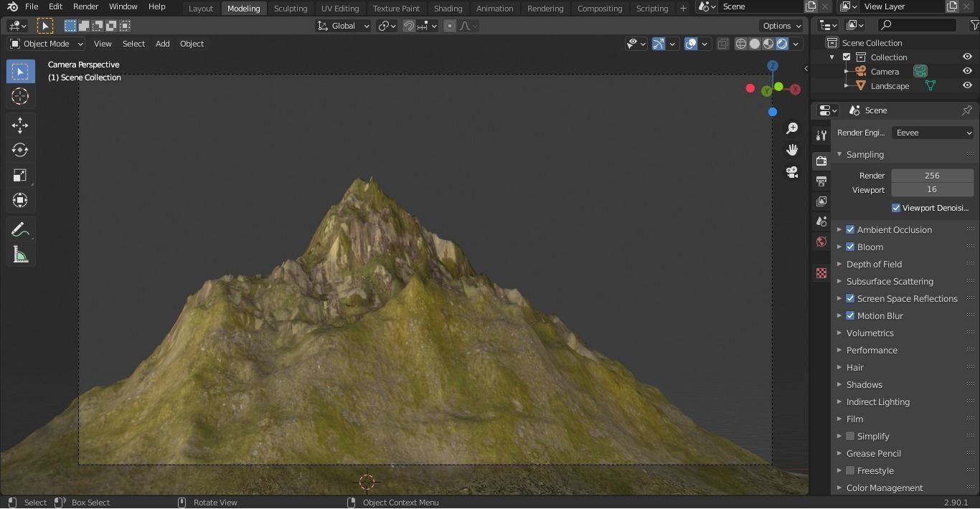Exclude Collection using its checkbox
This screenshot has height=509, width=980.
coord(847,57)
